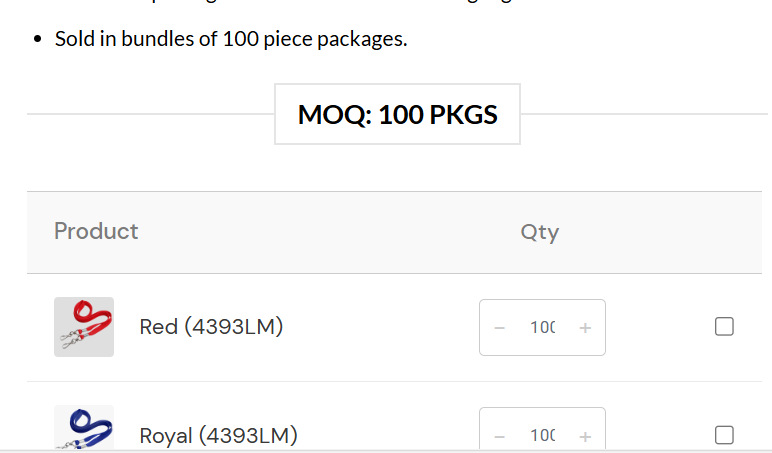Click the word 'PKGS' in the MOQ box
772x453 pixels.
click(463, 114)
